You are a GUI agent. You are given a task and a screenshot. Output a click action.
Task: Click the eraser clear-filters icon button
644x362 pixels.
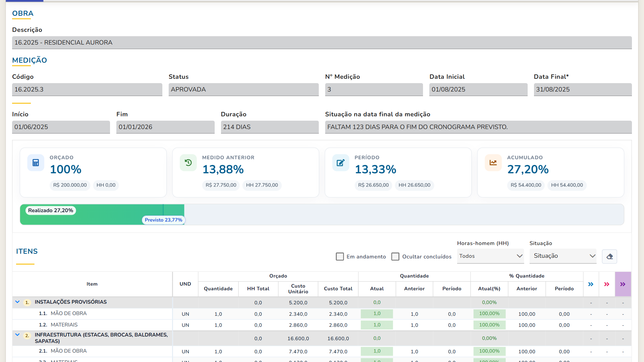click(x=609, y=256)
